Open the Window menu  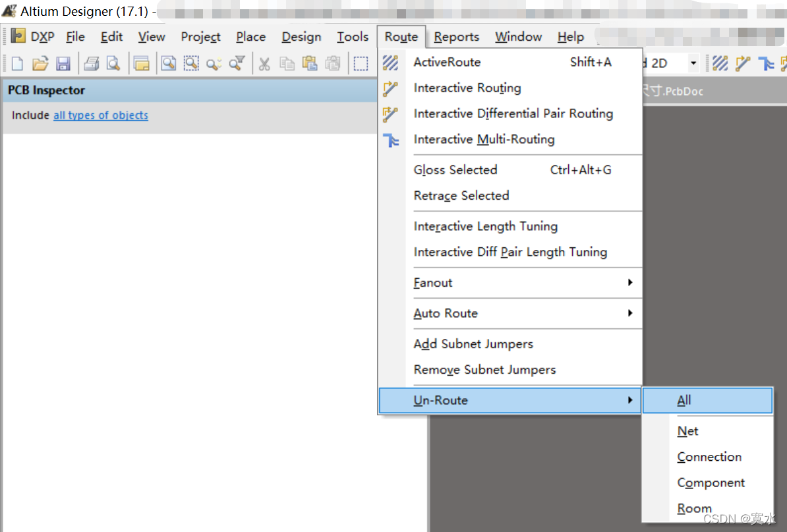pyautogui.click(x=519, y=37)
